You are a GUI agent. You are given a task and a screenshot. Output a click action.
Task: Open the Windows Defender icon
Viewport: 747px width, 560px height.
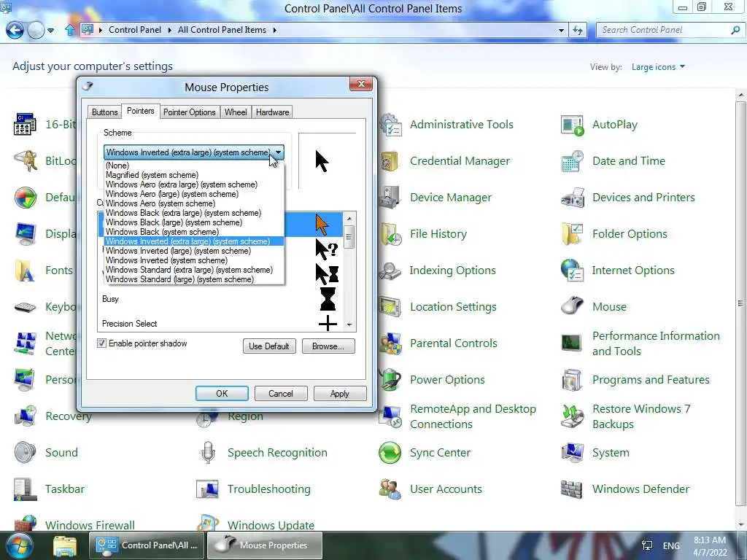[x=572, y=489]
